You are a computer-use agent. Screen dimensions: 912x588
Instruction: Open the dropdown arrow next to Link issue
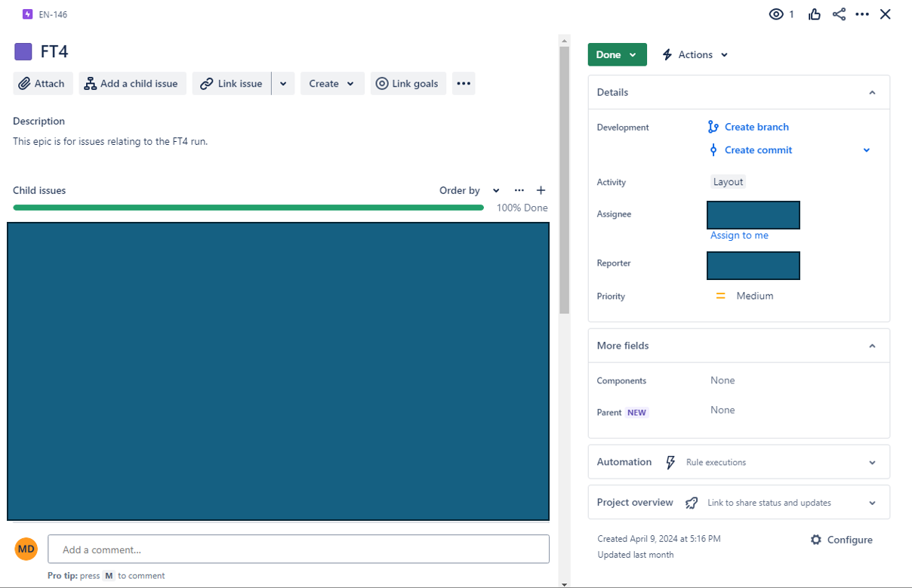pos(283,84)
